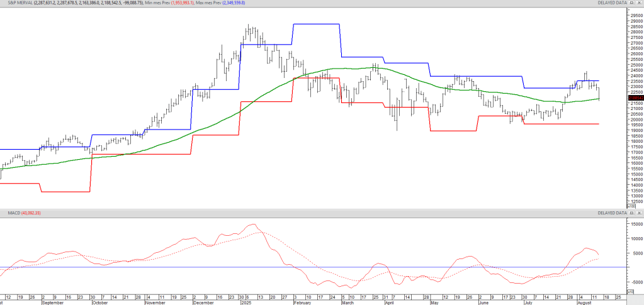
Task: Click the top panel DELAYED DATA text
Action: pyautogui.click(x=611, y=3)
